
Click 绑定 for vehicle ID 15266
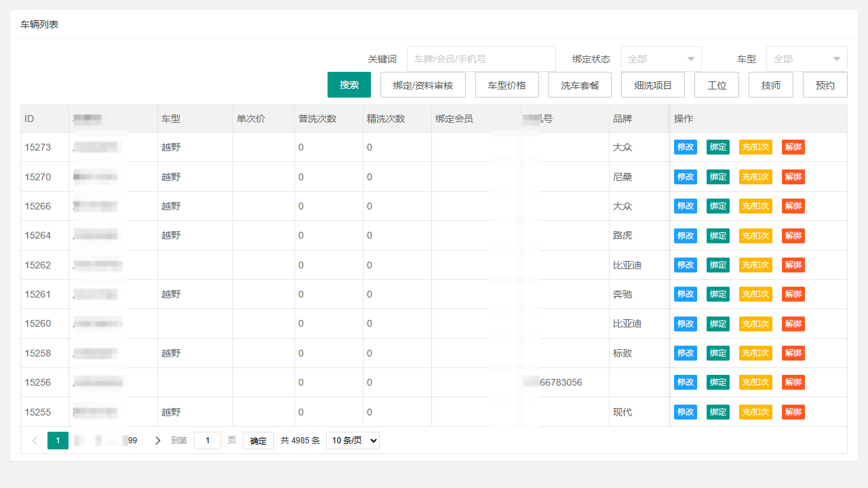click(718, 206)
